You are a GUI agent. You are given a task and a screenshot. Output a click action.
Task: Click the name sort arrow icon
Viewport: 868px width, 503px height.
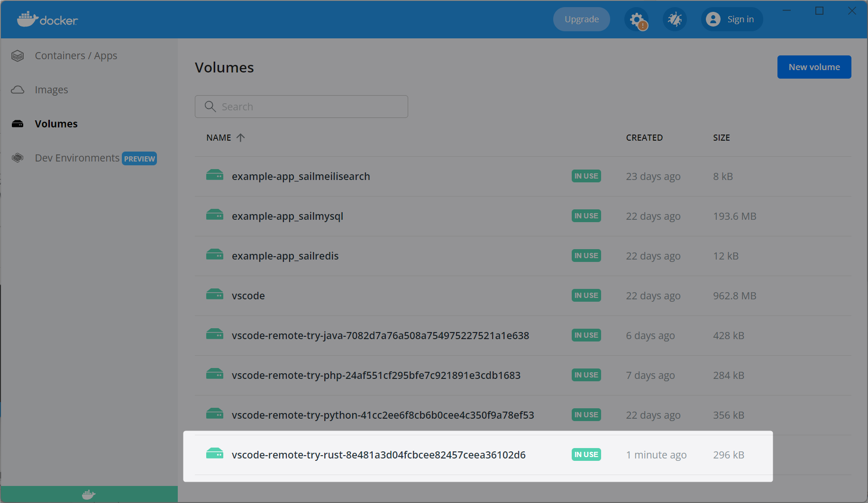coord(241,138)
